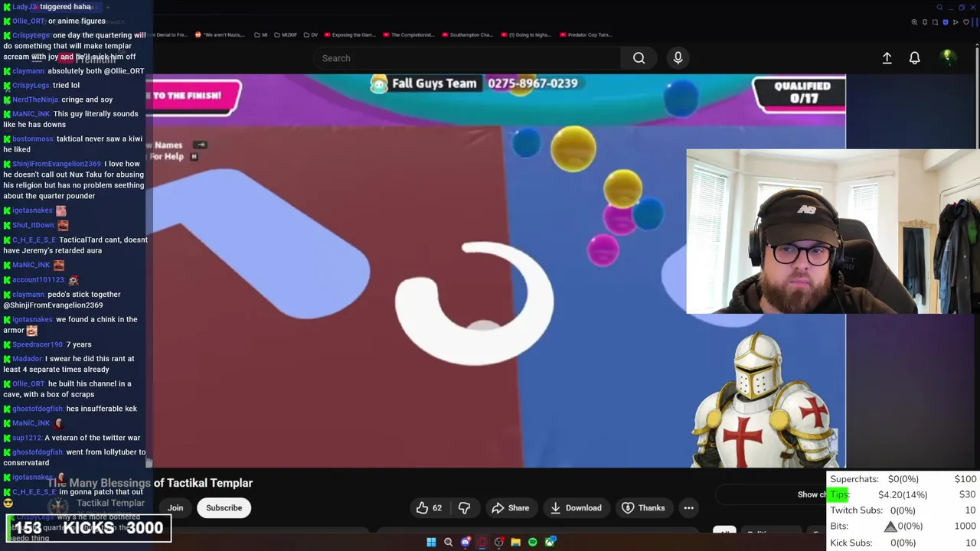Screen dimensions: 980x551
Task: Open the three-dot more actions menu
Action: click(688, 507)
